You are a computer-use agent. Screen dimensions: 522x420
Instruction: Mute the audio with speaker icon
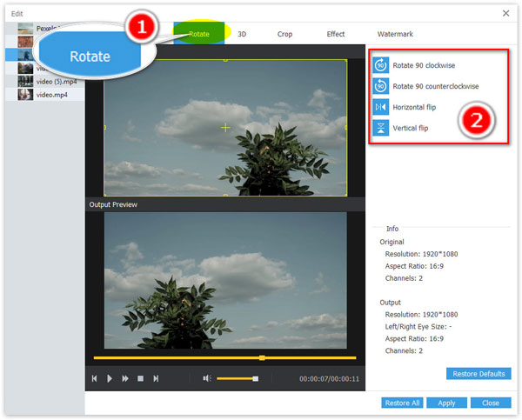(207, 378)
